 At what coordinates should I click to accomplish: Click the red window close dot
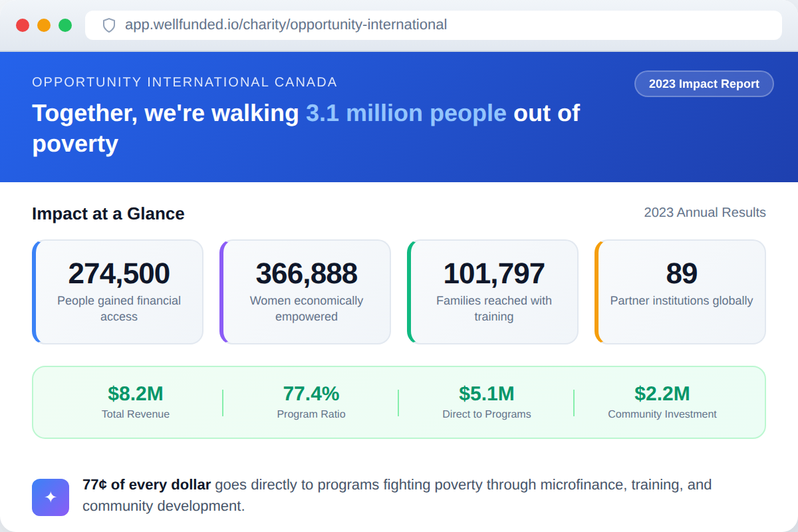coord(23,25)
